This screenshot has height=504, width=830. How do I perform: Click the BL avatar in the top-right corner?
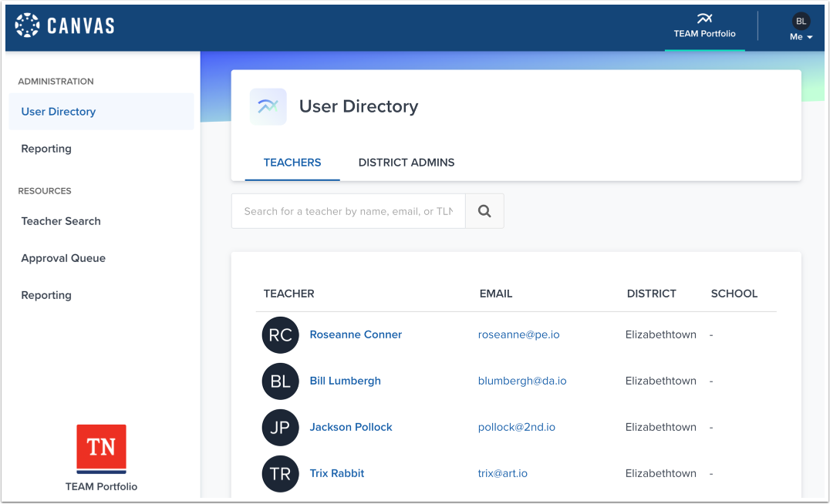pyautogui.click(x=801, y=21)
